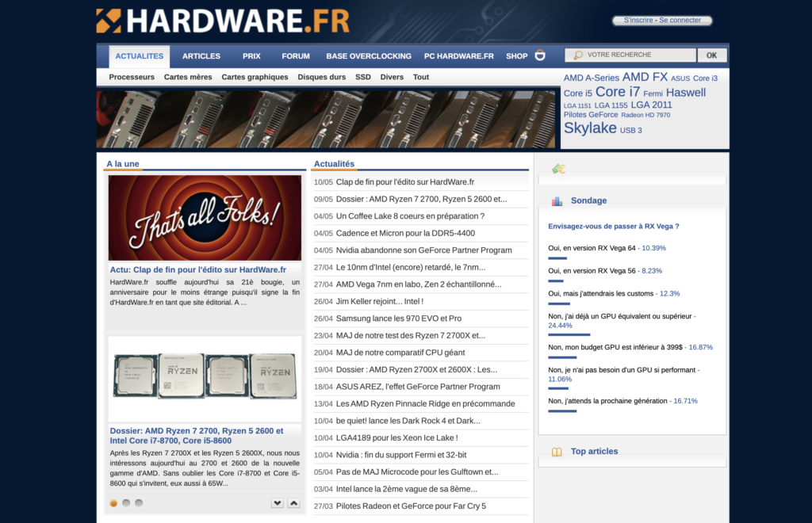812x523 pixels.
Task: Click the Top articles book icon
Action: 557,452
